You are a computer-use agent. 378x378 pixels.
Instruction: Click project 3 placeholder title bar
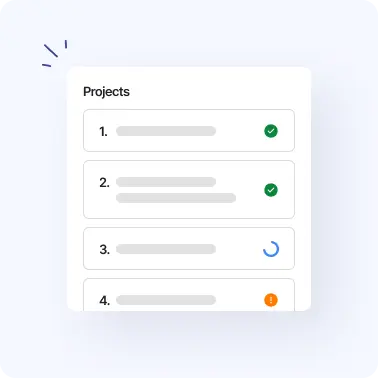[x=166, y=249]
